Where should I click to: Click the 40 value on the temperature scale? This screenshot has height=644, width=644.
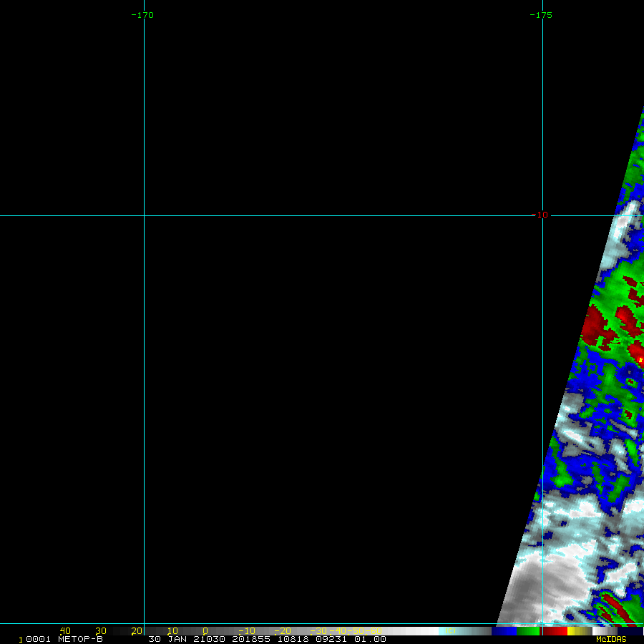pos(65,631)
